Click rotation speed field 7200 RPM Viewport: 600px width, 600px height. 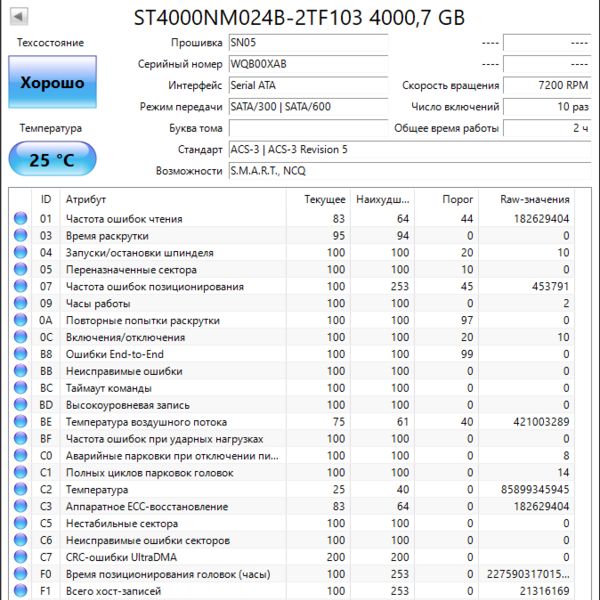coord(547,85)
